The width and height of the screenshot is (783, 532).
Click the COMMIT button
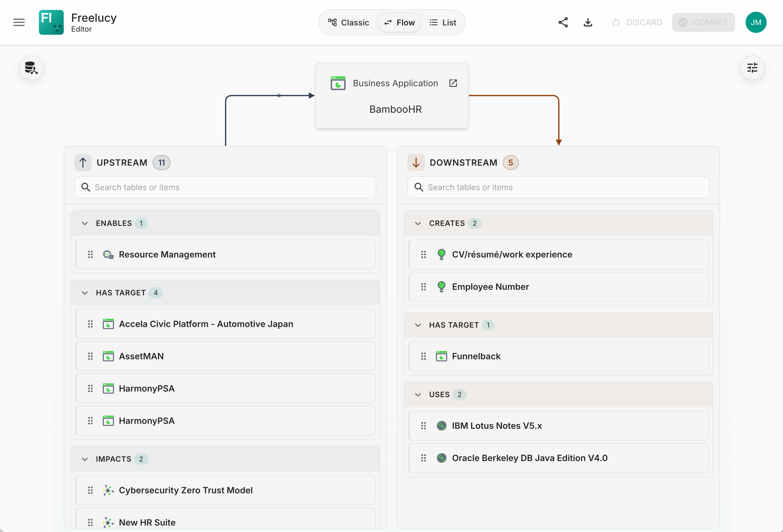704,23
